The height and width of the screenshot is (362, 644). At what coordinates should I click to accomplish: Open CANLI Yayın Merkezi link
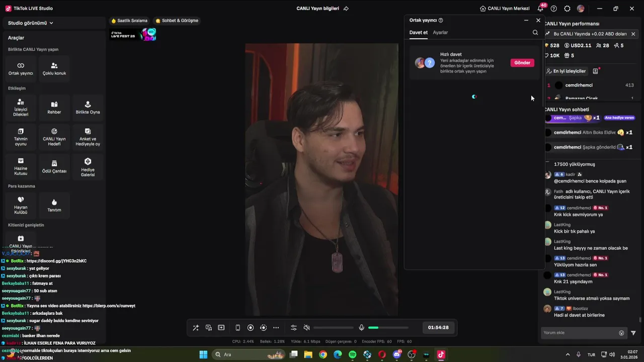tap(505, 9)
